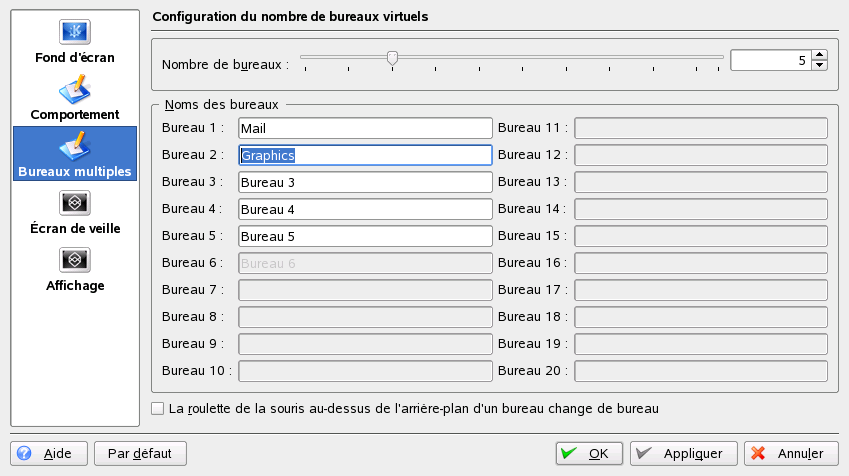
Task: Select the Comportement sidebar icon
Action: click(75, 90)
